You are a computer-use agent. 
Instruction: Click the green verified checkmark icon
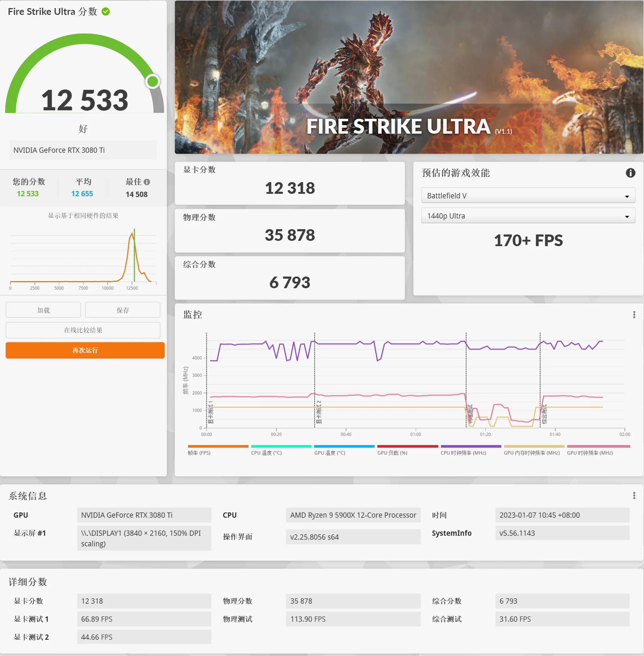(106, 12)
